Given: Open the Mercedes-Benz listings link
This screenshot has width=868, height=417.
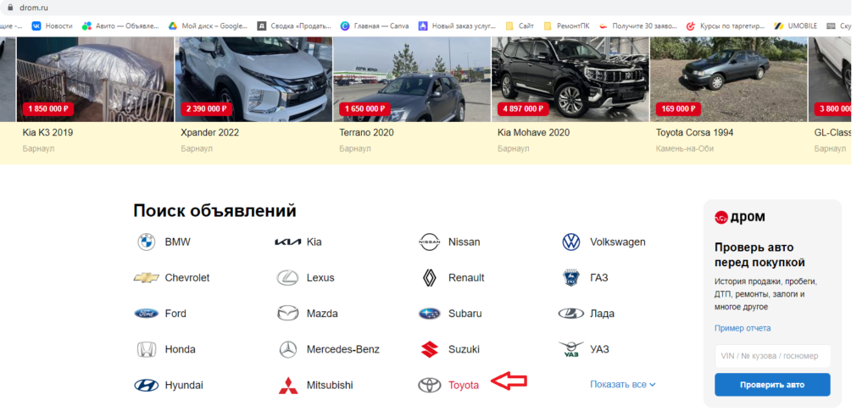Looking at the screenshot, I should (342, 349).
